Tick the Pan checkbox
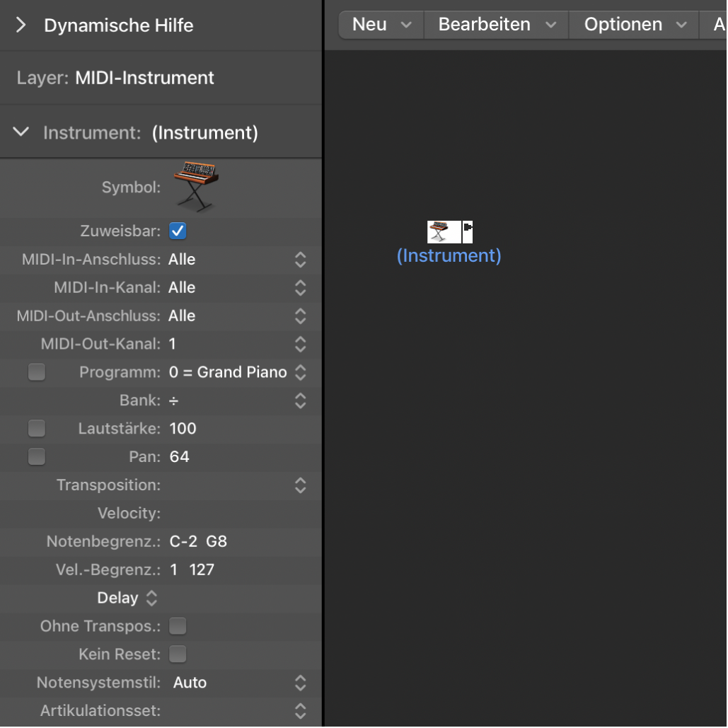728x728 pixels. (37, 457)
